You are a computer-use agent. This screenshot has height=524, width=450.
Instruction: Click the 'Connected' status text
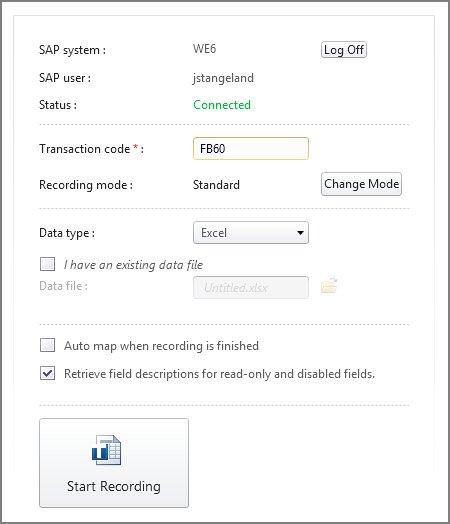point(222,105)
